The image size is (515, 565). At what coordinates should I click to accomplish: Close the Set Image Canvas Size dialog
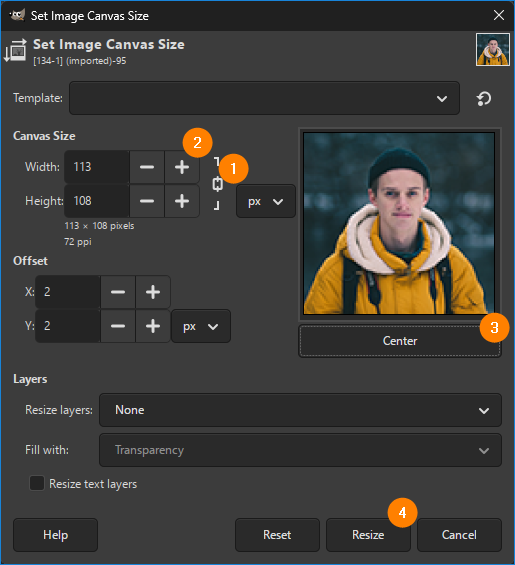click(499, 15)
